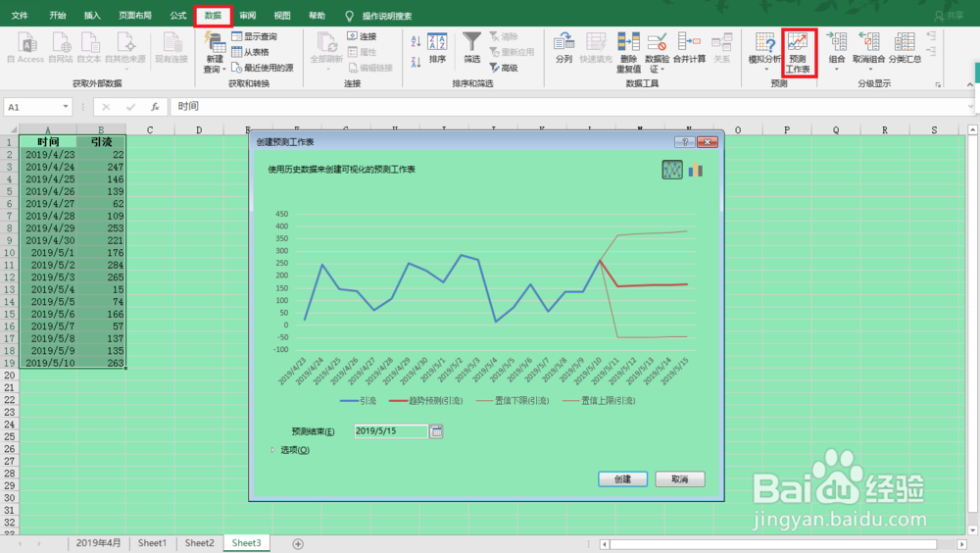Click the 取消 button in forecast dialog
The width and height of the screenshot is (980, 553).
pyautogui.click(x=680, y=479)
